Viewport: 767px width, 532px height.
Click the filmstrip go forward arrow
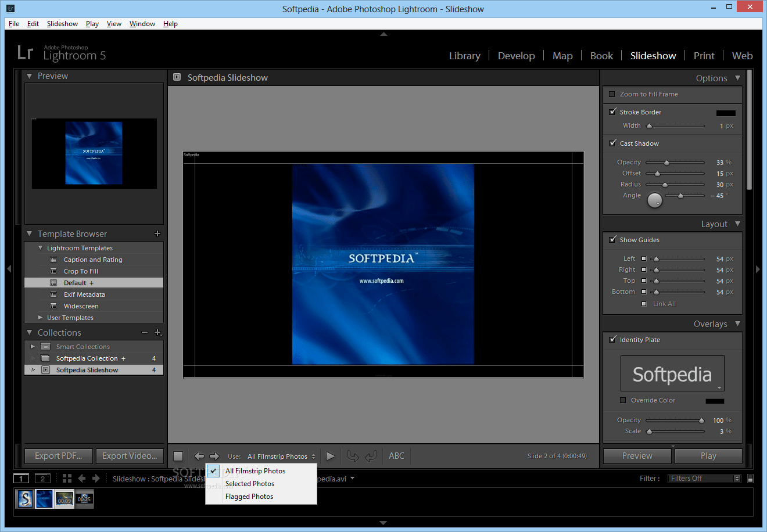click(x=96, y=478)
